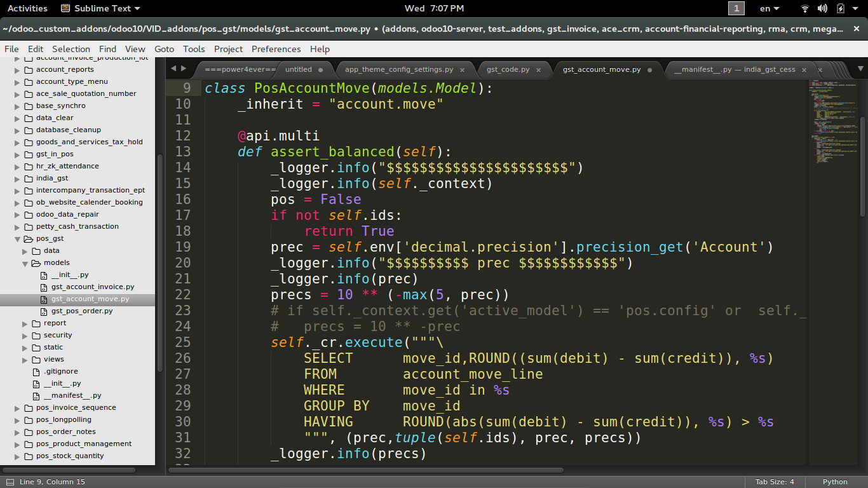Close the gst_code.py tab
Image resolution: width=868 pixels, height=488 pixels.
(x=538, y=70)
